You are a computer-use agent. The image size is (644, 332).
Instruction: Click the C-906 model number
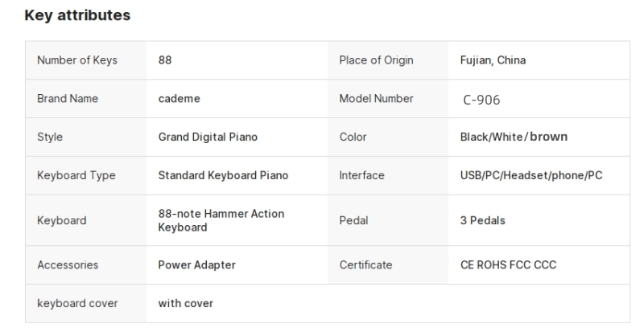pos(481,100)
